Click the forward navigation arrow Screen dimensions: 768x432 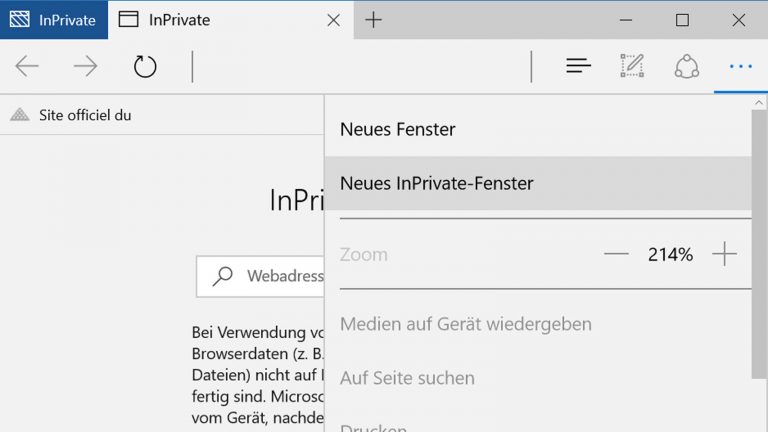[x=86, y=67]
